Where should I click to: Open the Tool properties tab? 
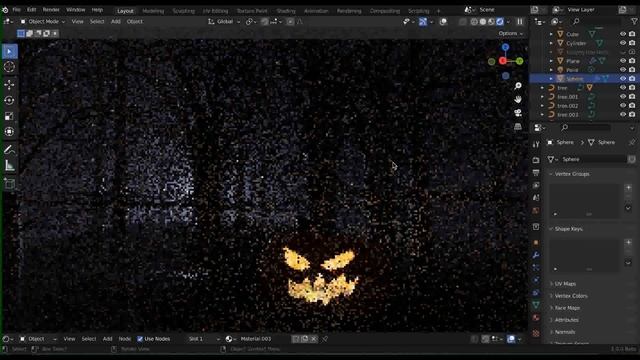pyautogui.click(x=536, y=144)
